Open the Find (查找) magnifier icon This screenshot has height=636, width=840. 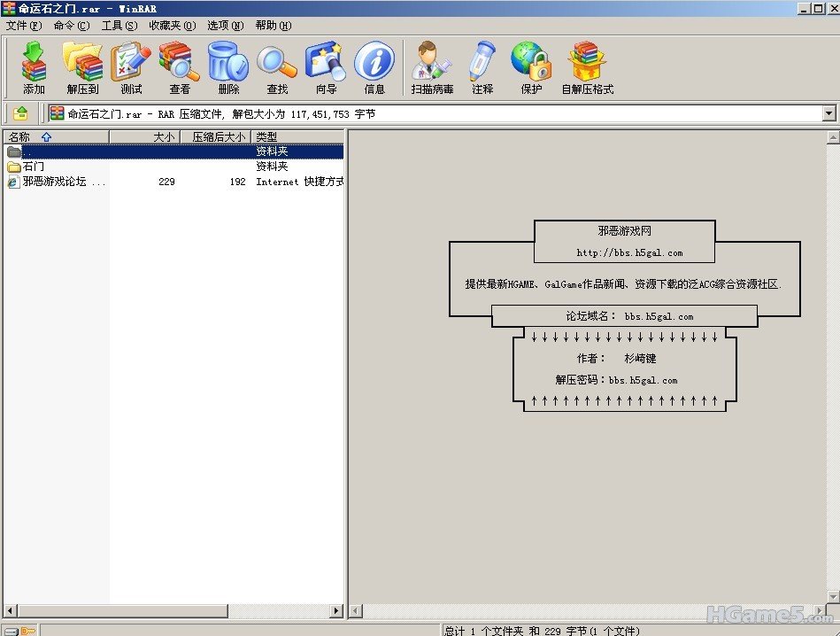point(277,67)
